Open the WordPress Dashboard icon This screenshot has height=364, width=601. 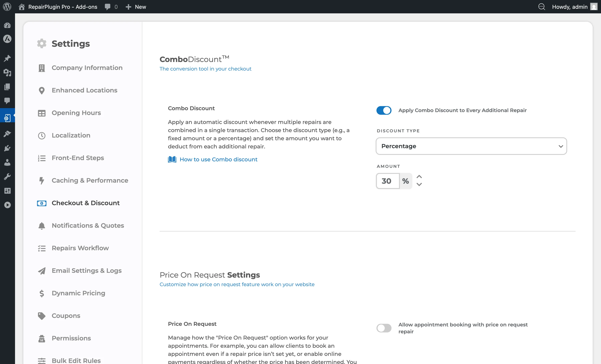point(7,25)
